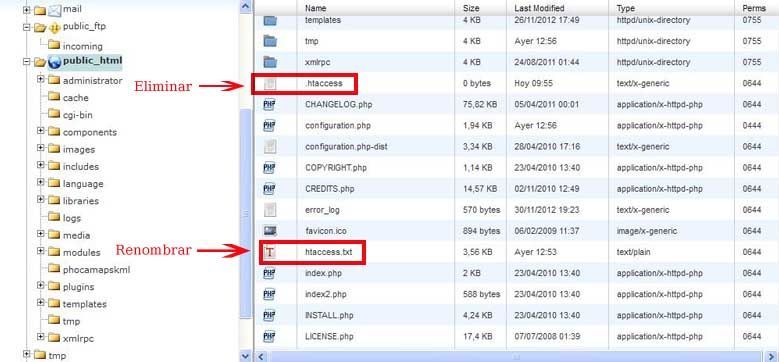The image size is (779, 362).
Task: Click the globe icon of public_html
Action: 54,62
